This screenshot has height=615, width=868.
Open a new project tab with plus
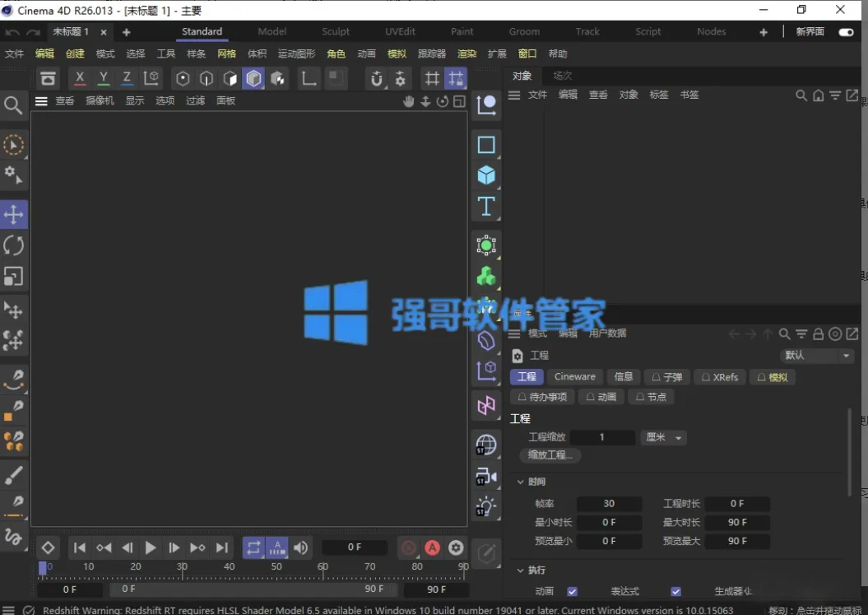click(x=126, y=32)
